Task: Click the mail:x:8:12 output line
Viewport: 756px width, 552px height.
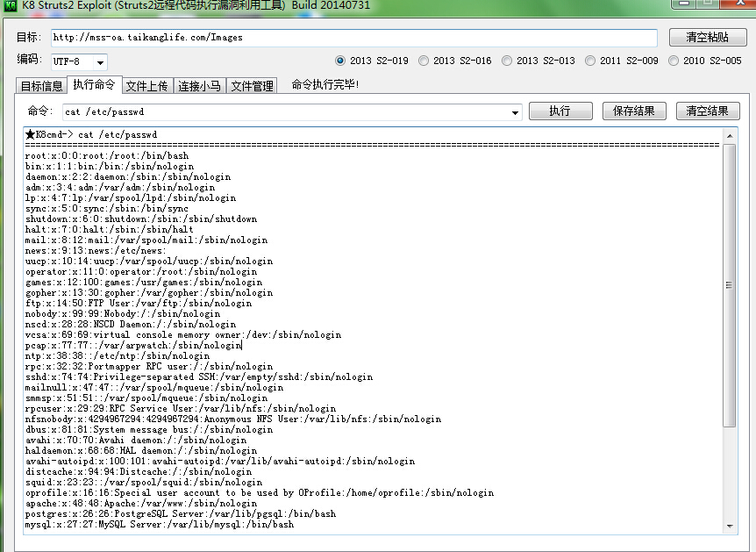Action: pos(146,240)
